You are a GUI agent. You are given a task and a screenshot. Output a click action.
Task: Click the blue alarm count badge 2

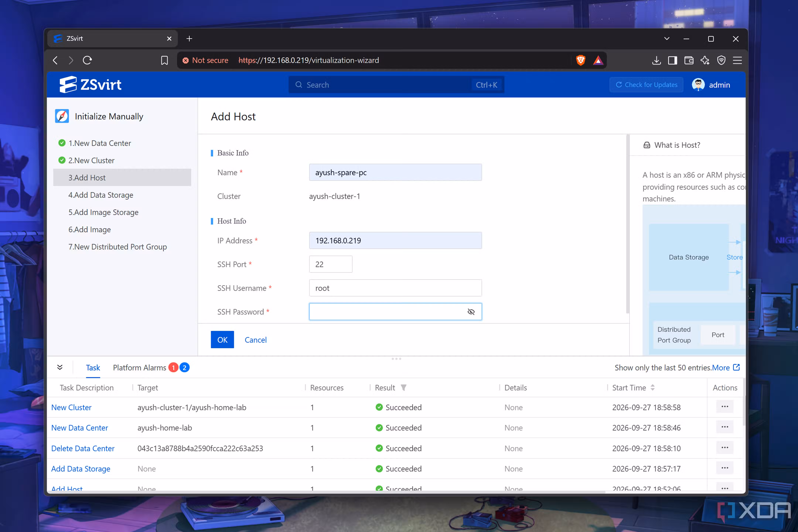coord(184,367)
